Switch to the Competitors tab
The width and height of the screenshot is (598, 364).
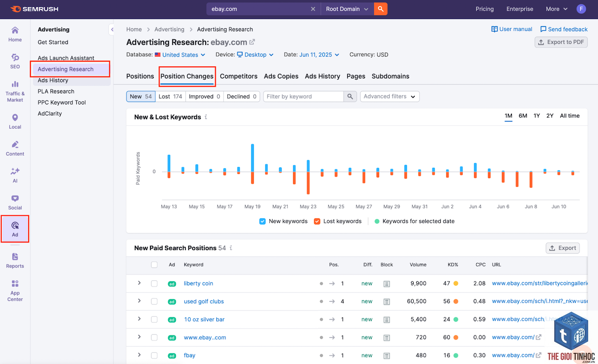point(239,76)
